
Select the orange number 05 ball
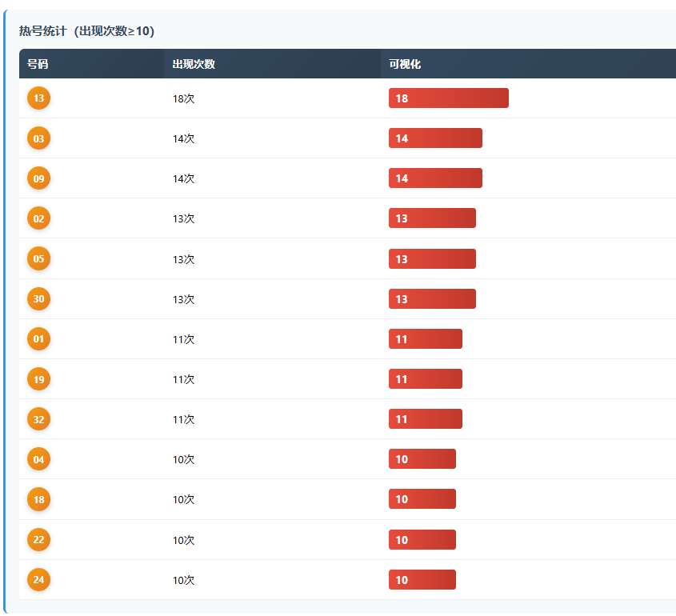(x=38, y=259)
